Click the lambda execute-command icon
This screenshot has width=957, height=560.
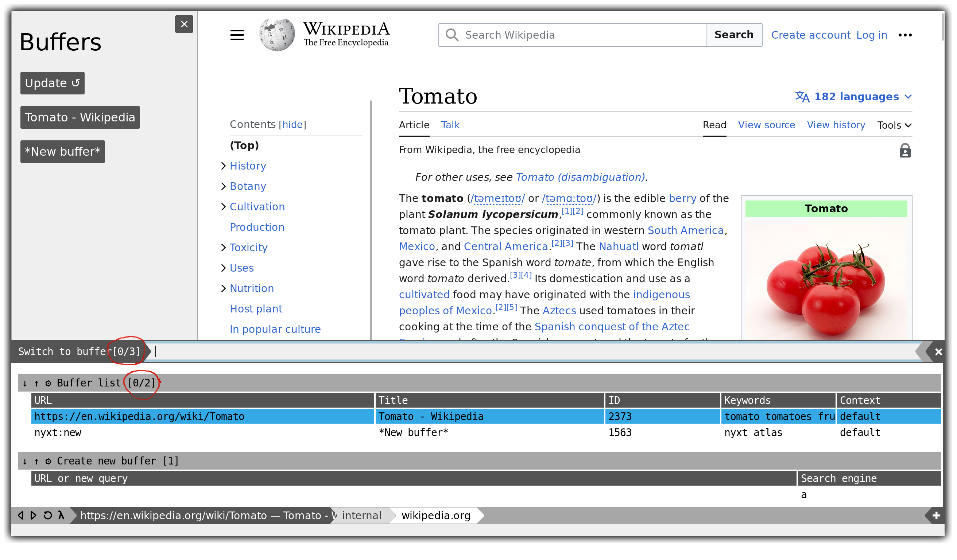pyautogui.click(x=61, y=515)
